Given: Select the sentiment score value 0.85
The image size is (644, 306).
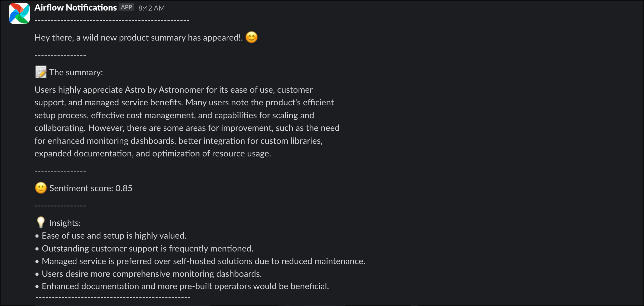Looking at the screenshot, I should point(124,188).
